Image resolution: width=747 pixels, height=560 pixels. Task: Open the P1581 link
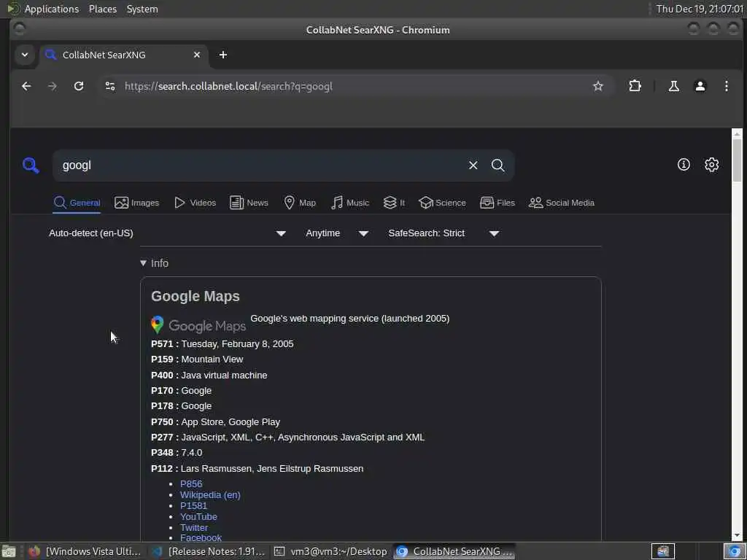193,506
